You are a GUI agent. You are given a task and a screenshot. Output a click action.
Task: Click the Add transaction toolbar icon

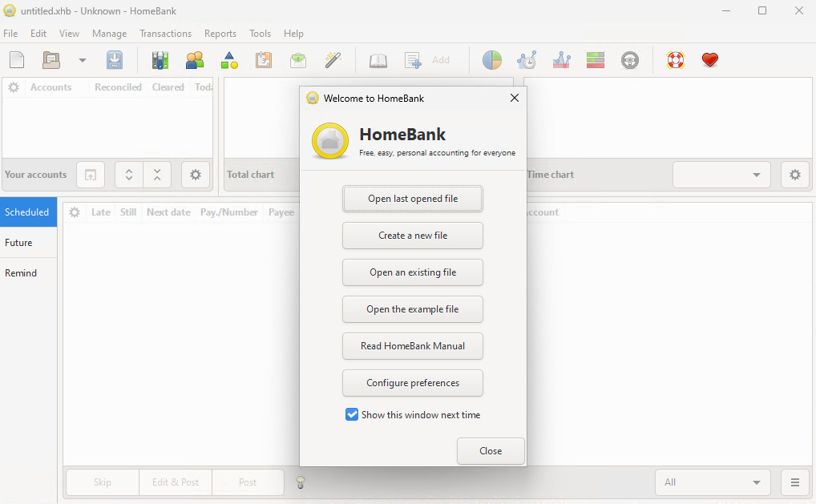click(x=413, y=60)
